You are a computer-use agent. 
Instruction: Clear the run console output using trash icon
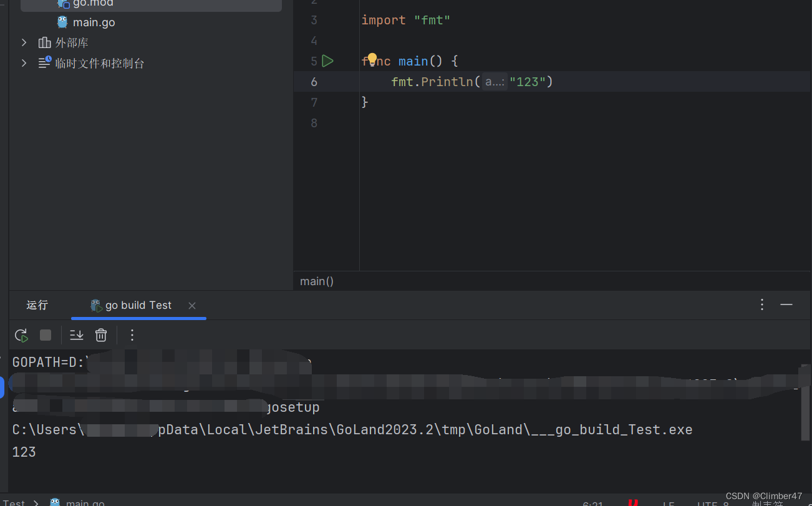click(x=101, y=335)
